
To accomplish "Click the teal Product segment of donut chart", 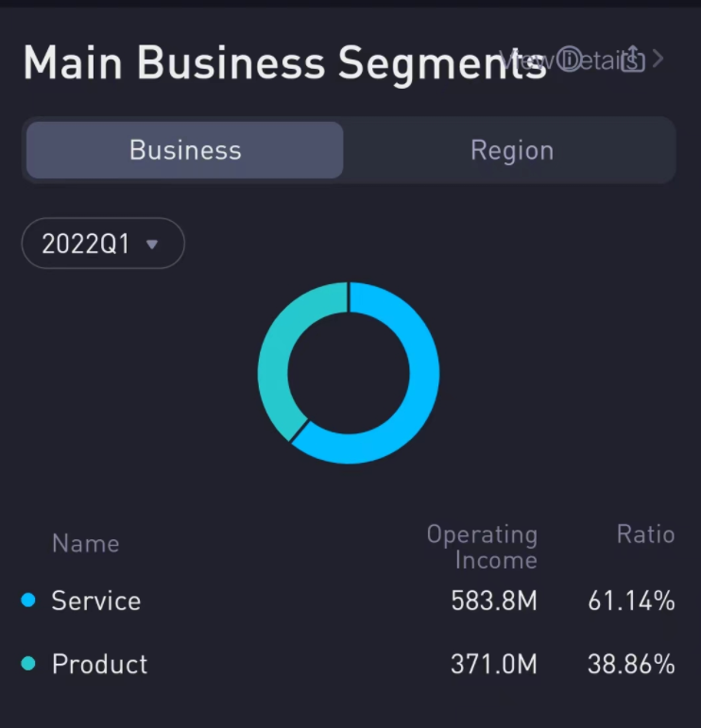I will [275, 364].
